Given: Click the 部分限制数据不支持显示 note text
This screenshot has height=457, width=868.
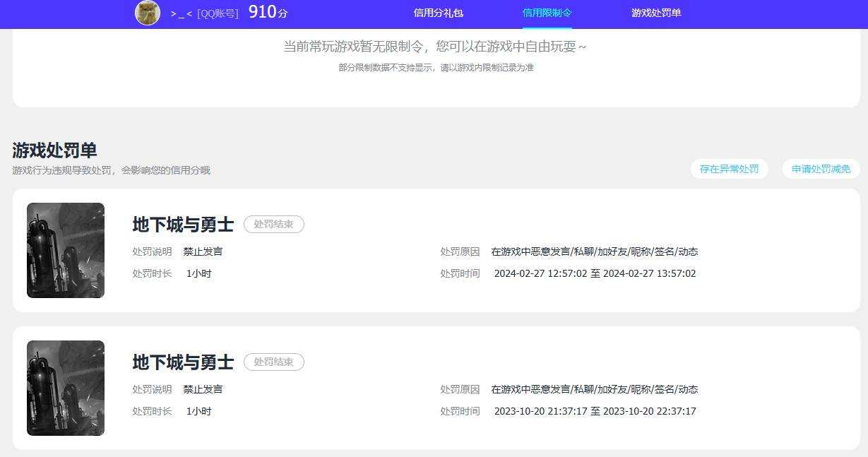Looking at the screenshot, I should coord(436,68).
